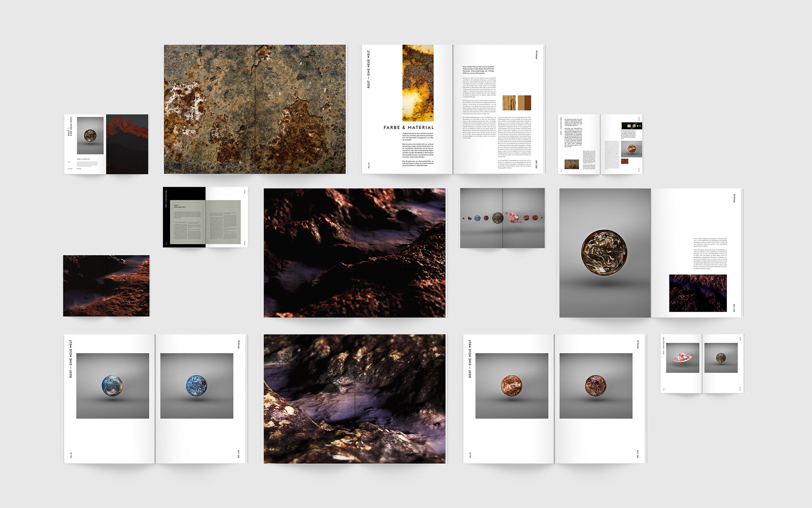Open small spread with solar system strip
This screenshot has width=812, height=508.
pyautogui.click(x=600, y=144)
